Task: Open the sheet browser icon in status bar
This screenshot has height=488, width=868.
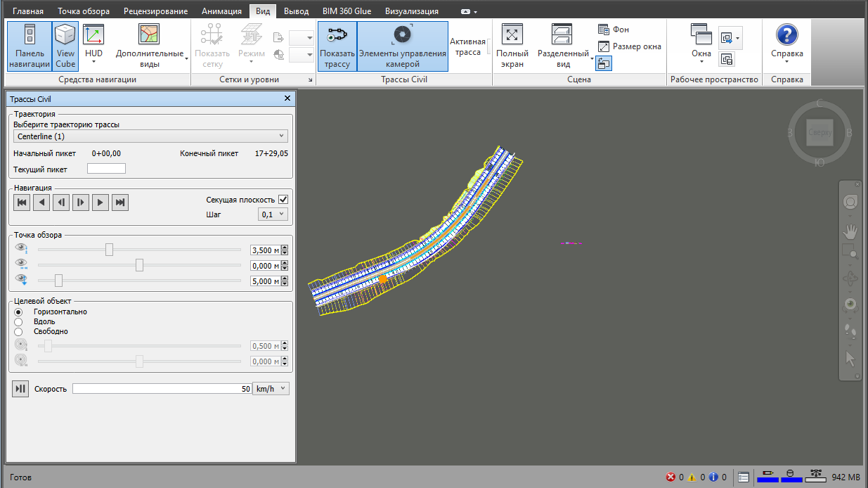Action: coord(744,477)
